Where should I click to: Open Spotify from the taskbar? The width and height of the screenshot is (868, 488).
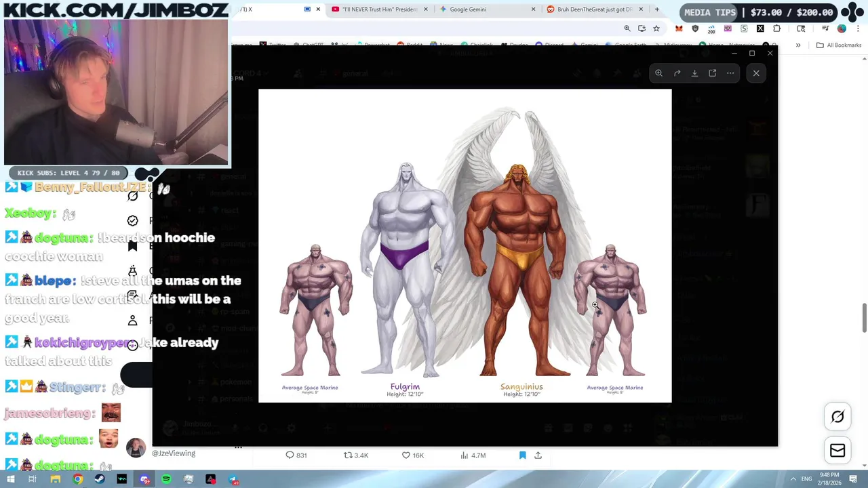pos(167,479)
